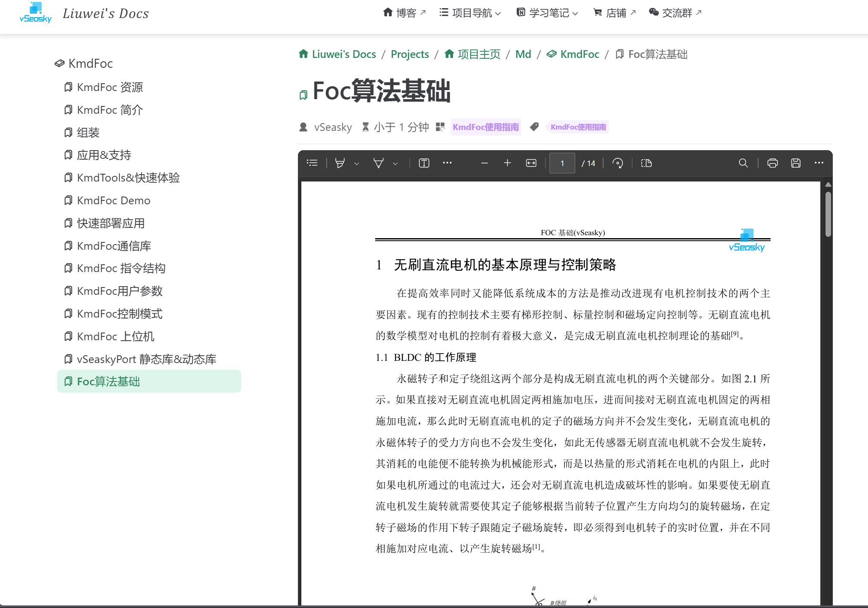Viewport: 868px width, 608px height.
Task: Click the author person icon
Action: click(303, 127)
